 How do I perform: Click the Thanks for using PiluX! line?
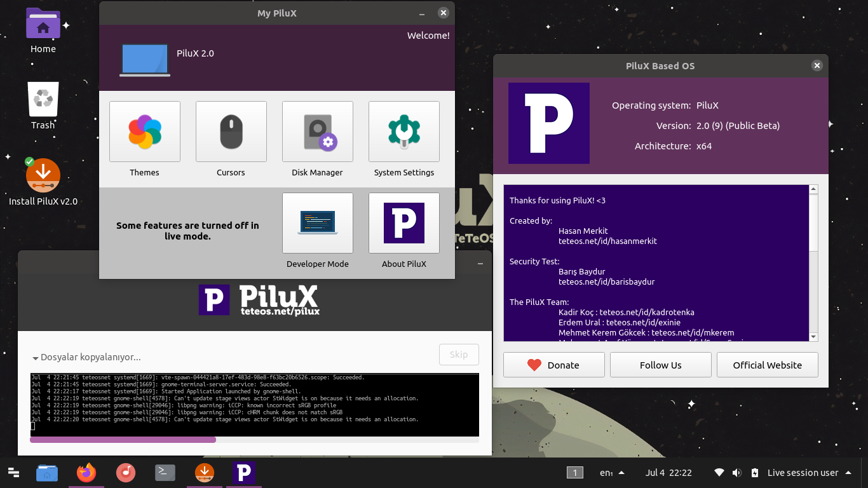point(557,200)
